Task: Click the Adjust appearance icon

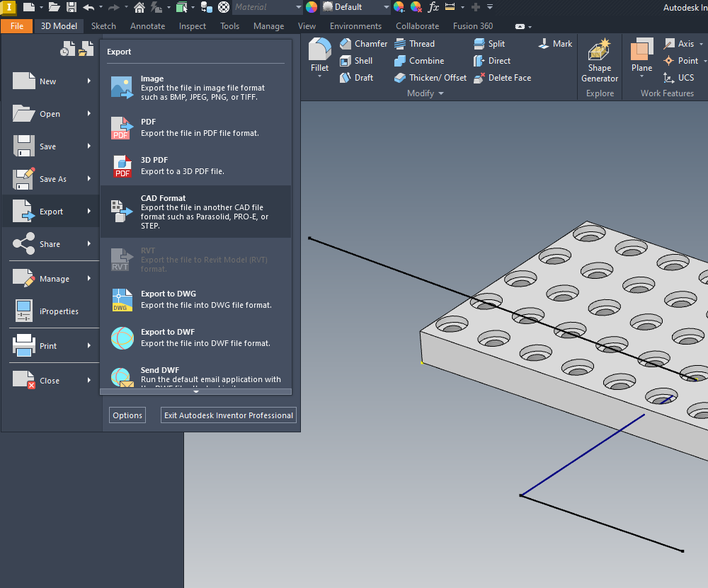Action: coord(399,7)
